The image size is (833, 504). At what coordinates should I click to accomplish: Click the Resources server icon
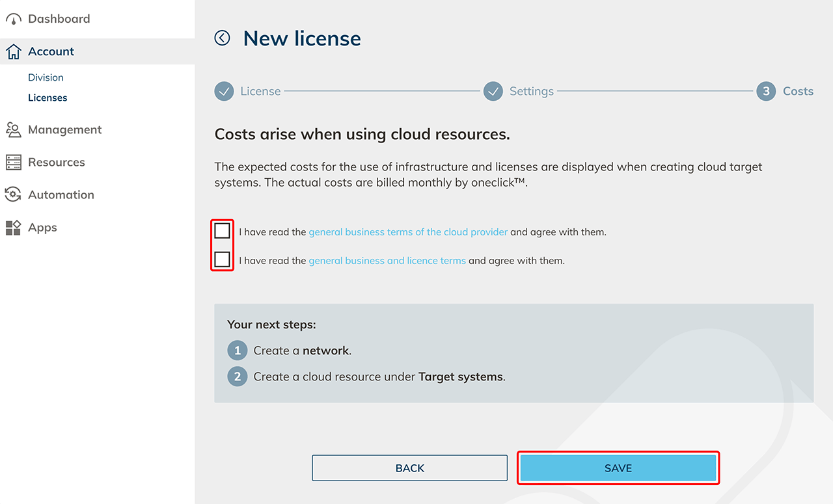pos(13,163)
